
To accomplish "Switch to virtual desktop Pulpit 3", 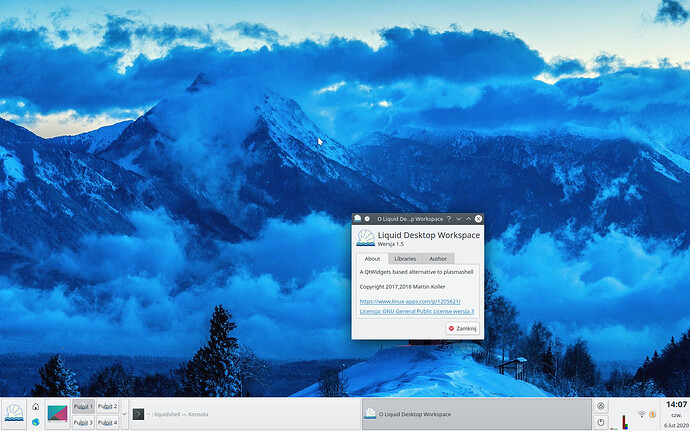I will [83, 422].
